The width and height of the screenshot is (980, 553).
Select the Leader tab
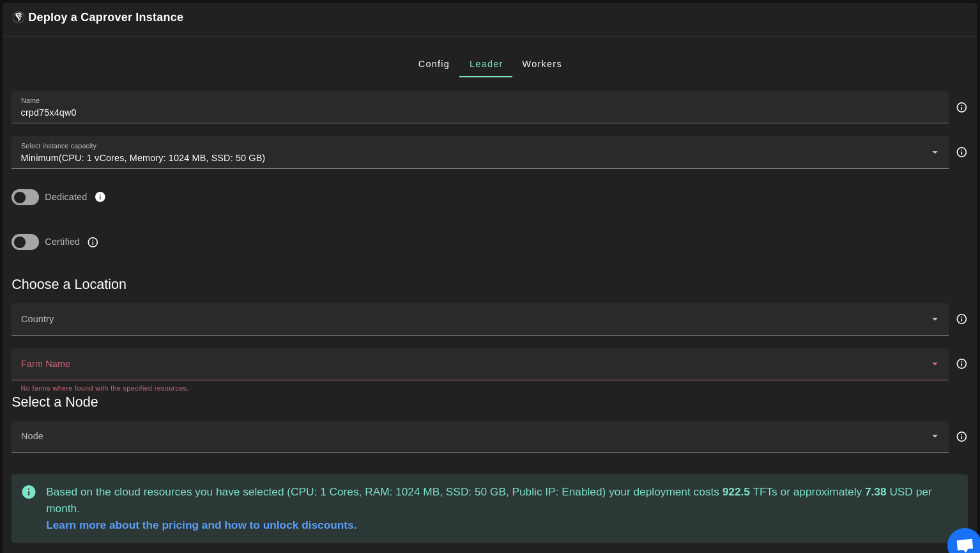486,64
